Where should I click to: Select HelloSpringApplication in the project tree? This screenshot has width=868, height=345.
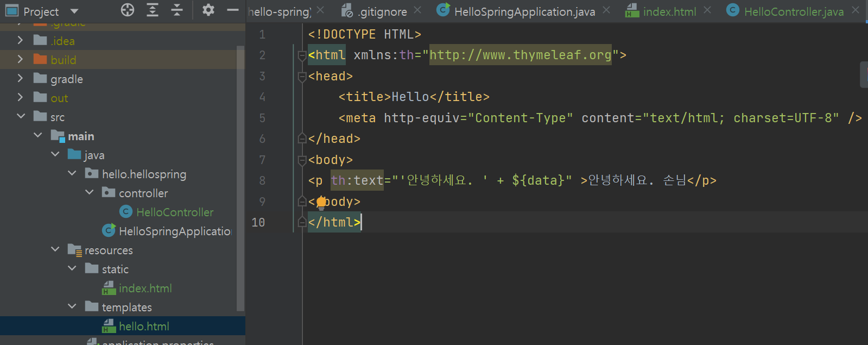point(175,231)
